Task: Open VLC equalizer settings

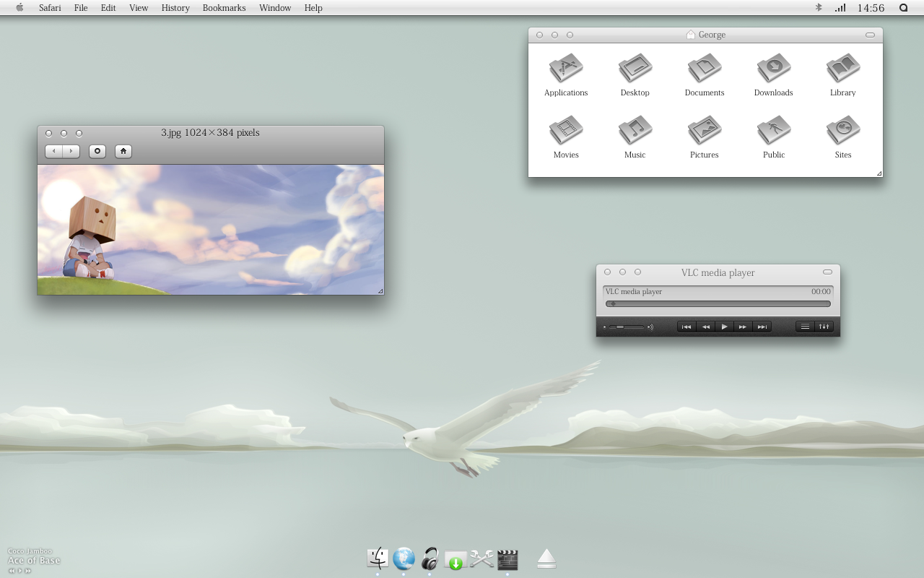Action: tap(824, 327)
